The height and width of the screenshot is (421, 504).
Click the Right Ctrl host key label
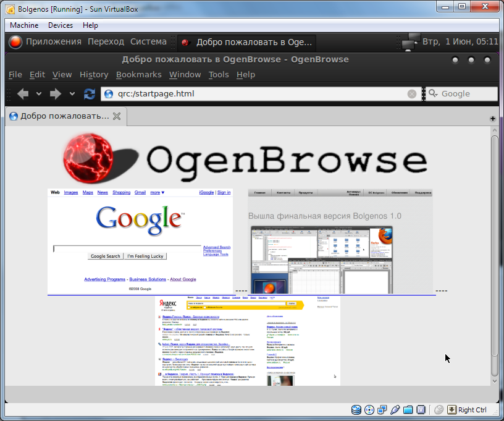pyautogui.click(x=472, y=410)
